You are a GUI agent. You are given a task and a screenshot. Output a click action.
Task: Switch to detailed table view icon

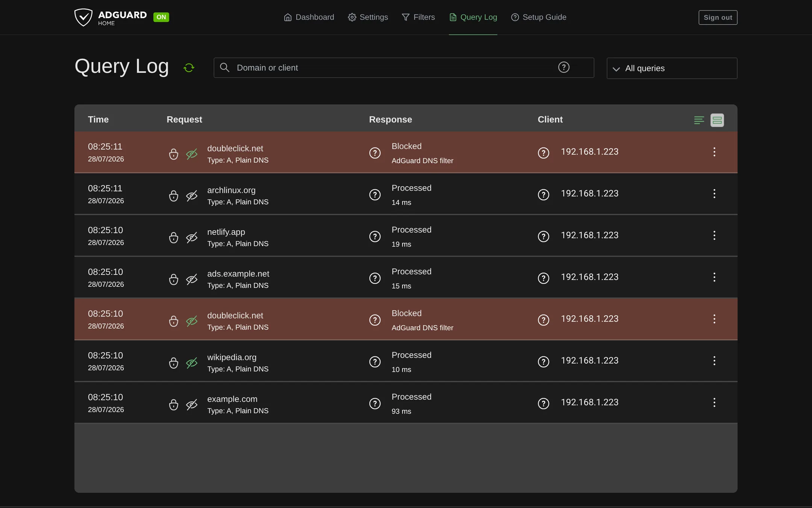coord(717,120)
